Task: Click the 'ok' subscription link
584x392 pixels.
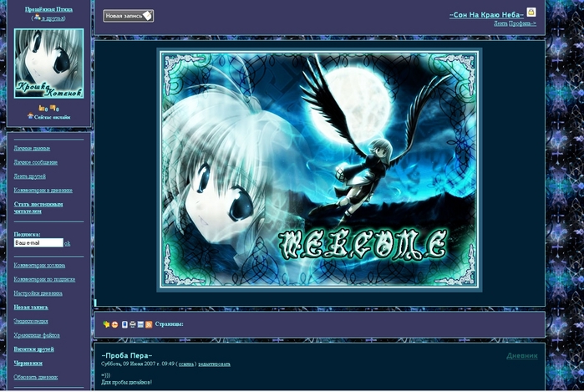Action: click(68, 244)
